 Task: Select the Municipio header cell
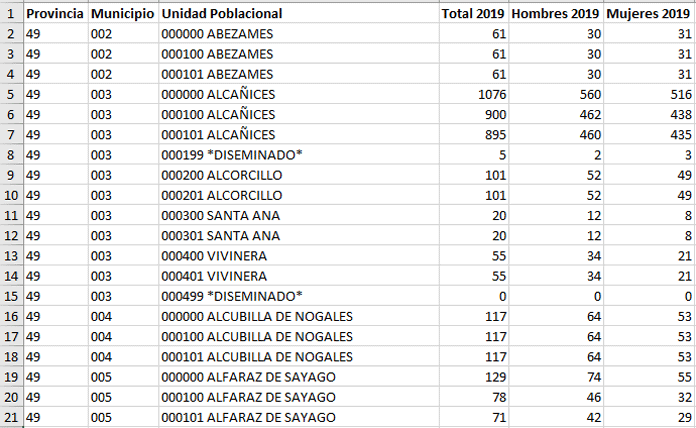tap(123, 13)
